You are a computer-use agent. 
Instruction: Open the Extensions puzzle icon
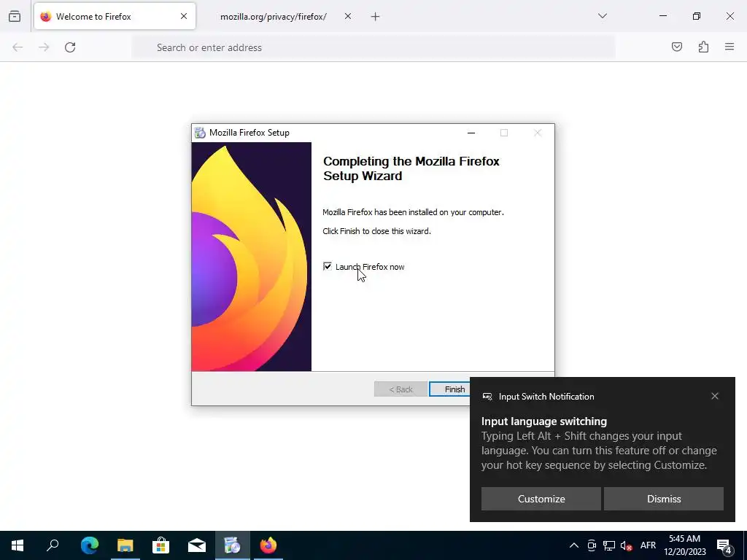point(703,47)
